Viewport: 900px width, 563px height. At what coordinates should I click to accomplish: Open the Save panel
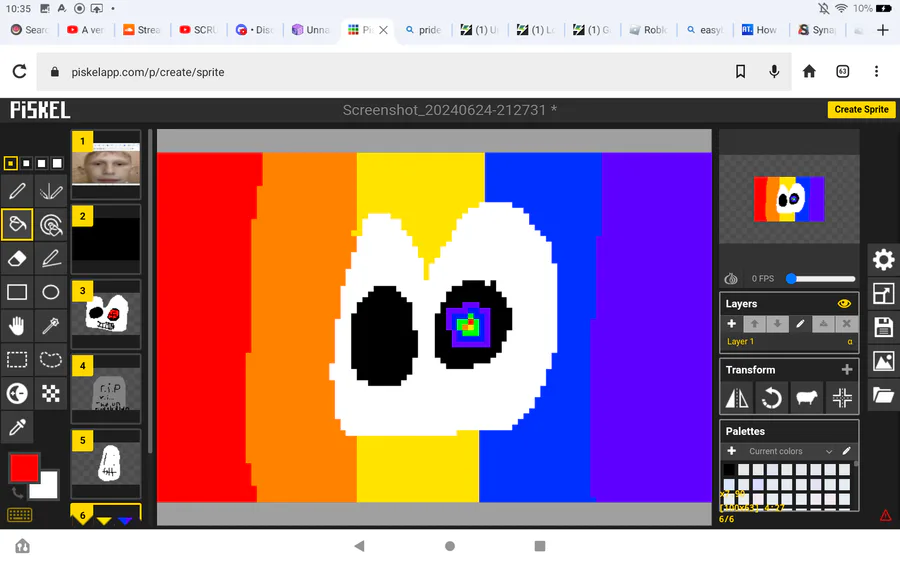click(883, 328)
